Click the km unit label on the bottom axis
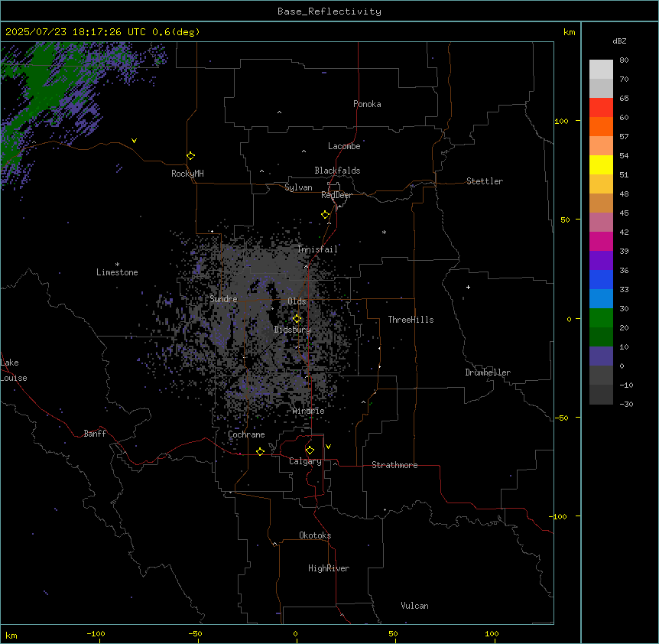The height and width of the screenshot is (644, 659). coord(11,635)
